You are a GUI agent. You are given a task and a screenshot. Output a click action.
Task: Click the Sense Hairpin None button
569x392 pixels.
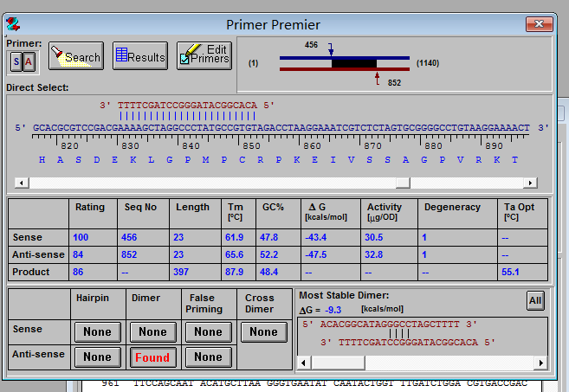click(x=98, y=331)
